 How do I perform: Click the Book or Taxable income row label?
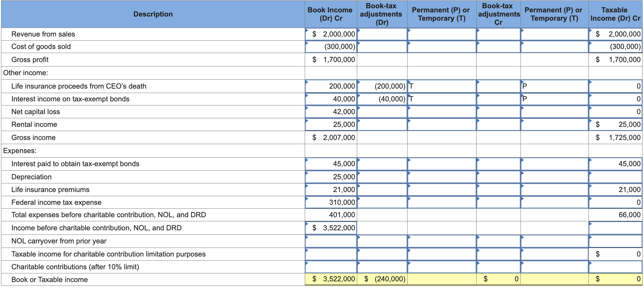49,280
